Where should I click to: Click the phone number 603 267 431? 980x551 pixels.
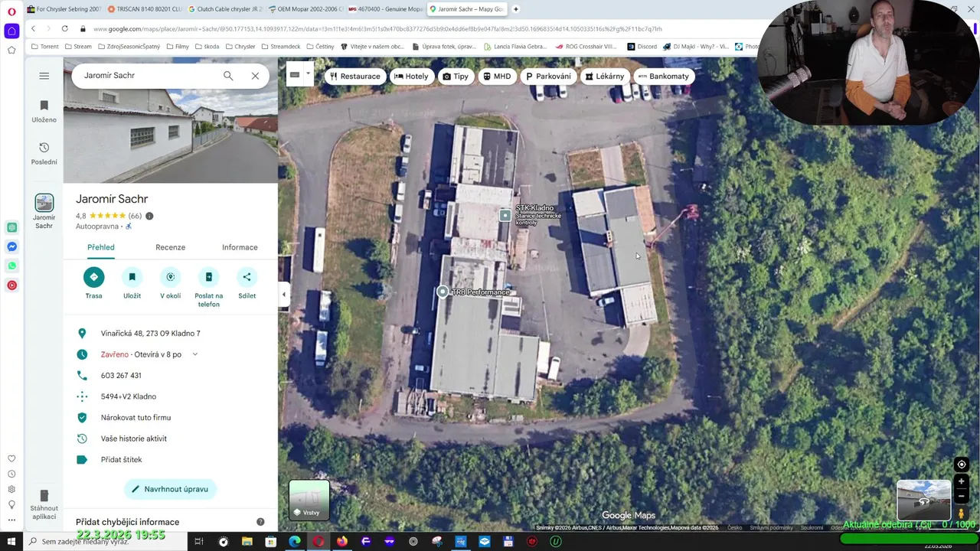(121, 376)
